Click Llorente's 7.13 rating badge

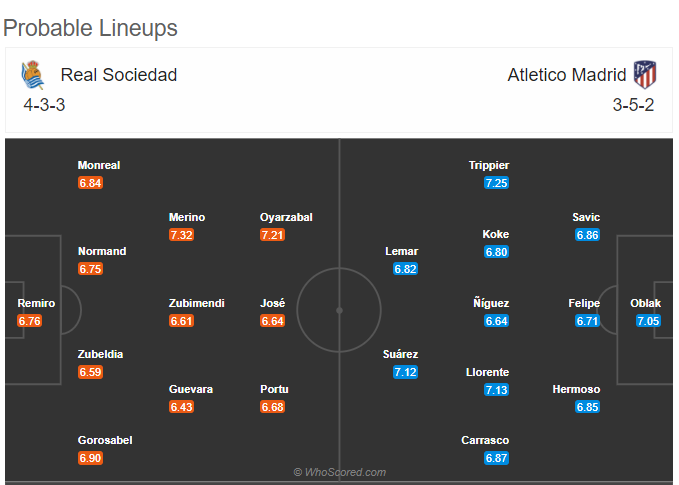click(x=496, y=390)
